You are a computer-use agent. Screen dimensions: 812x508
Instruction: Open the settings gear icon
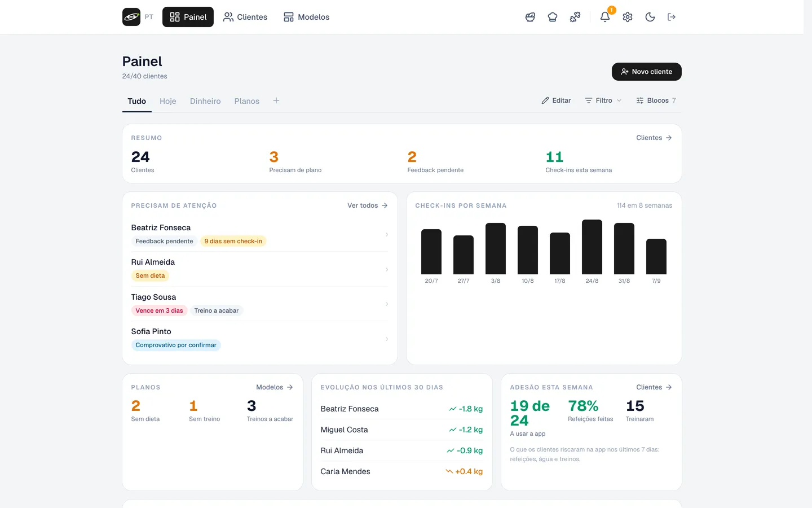[628, 17]
